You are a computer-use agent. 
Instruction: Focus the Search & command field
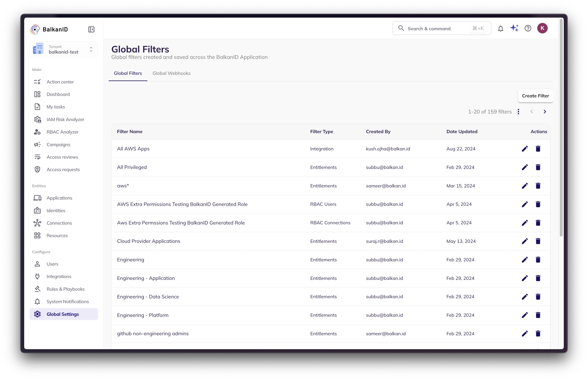[442, 28]
